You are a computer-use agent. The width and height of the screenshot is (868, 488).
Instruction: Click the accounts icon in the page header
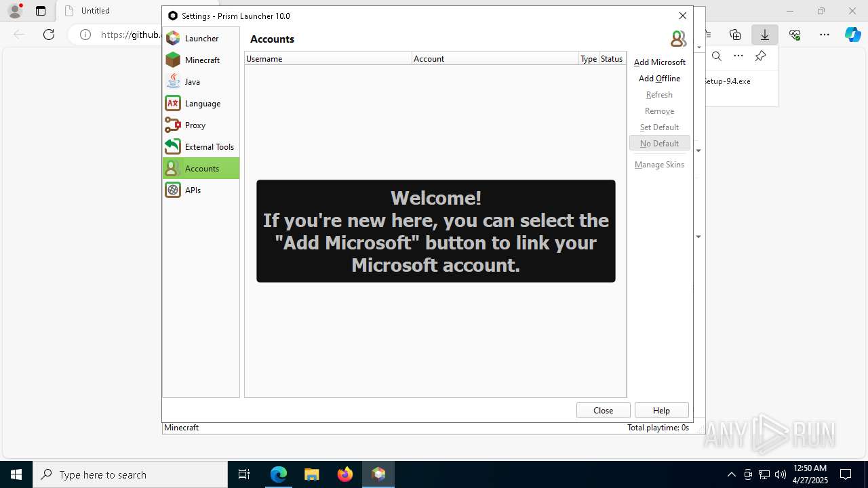pos(678,39)
